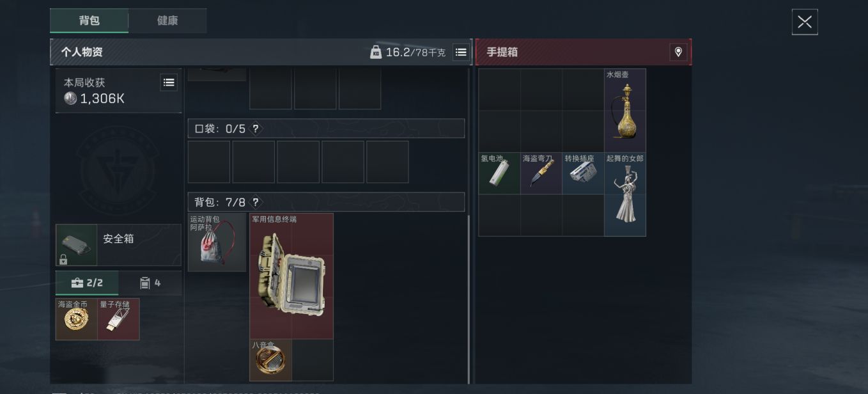Switch to the 健康 tab
Viewport: 868px width, 394px height.
click(167, 20)
